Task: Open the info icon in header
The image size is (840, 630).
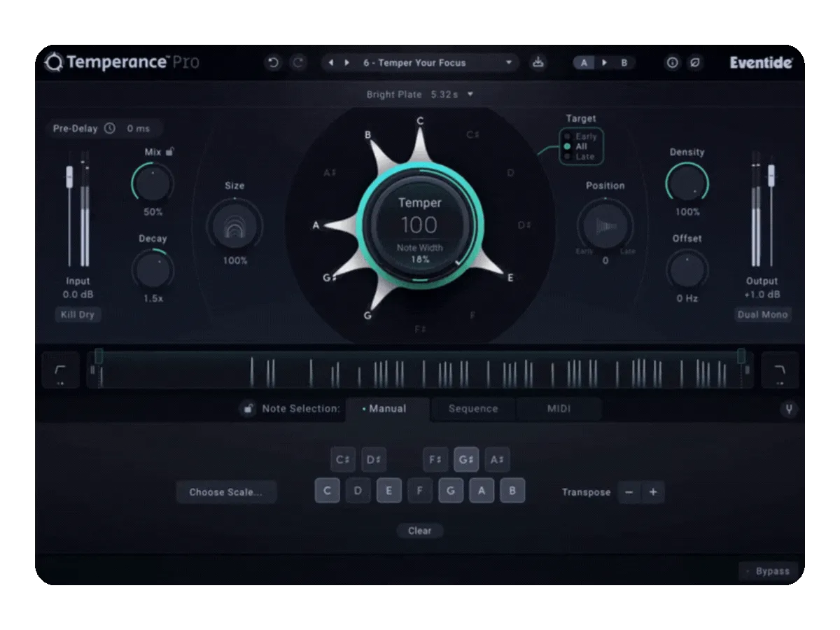Action: click(672, 63)
